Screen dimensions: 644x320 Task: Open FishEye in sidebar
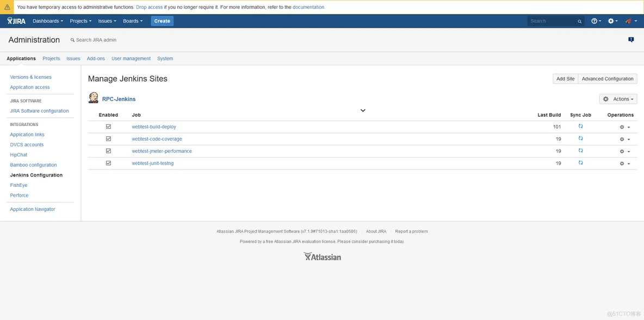[18, 185]
